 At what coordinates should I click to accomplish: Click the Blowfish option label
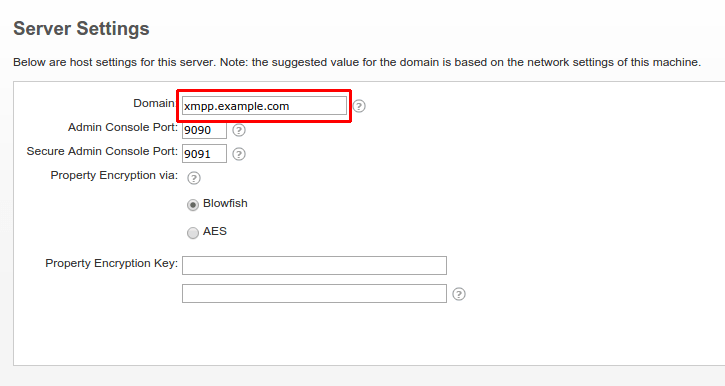click(225, 203)
